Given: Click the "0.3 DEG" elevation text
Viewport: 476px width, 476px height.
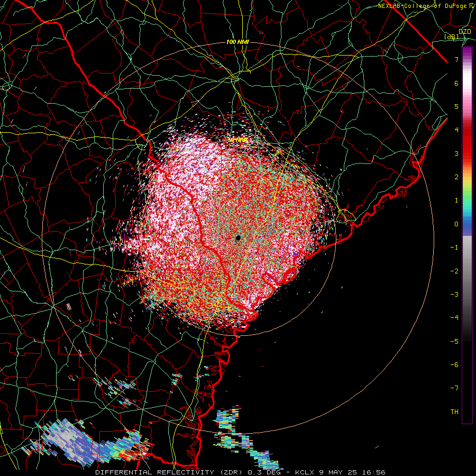Looking at the screenshot, I should coord(264,472).
